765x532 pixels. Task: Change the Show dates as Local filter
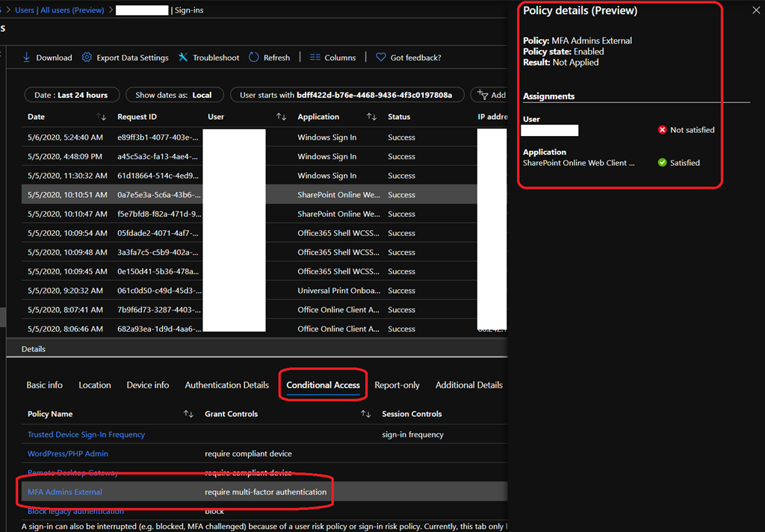pos(173,95)
